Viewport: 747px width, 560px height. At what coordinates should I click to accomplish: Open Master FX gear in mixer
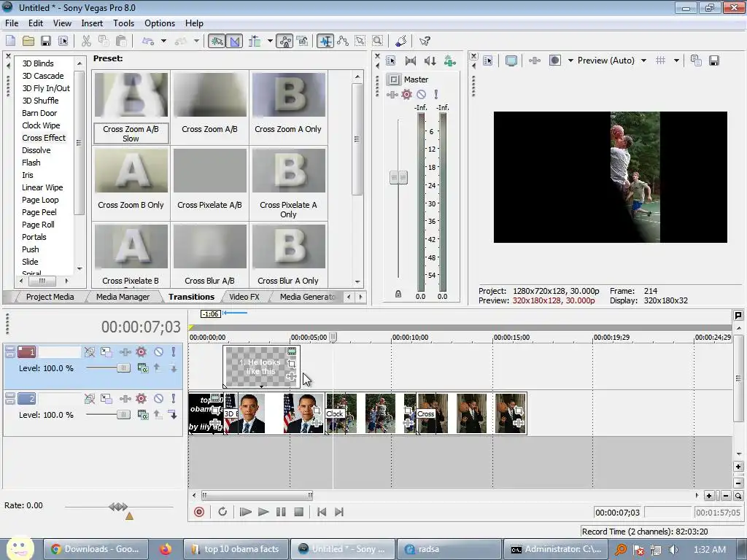pos(406,94)
